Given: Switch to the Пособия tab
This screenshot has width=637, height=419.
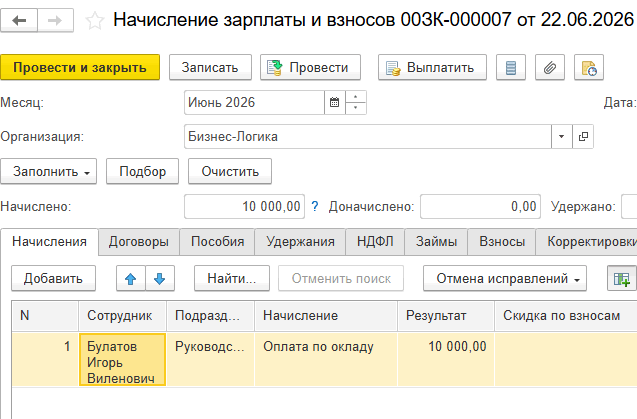Looking at the screenshot, I should tap(217, 242).
